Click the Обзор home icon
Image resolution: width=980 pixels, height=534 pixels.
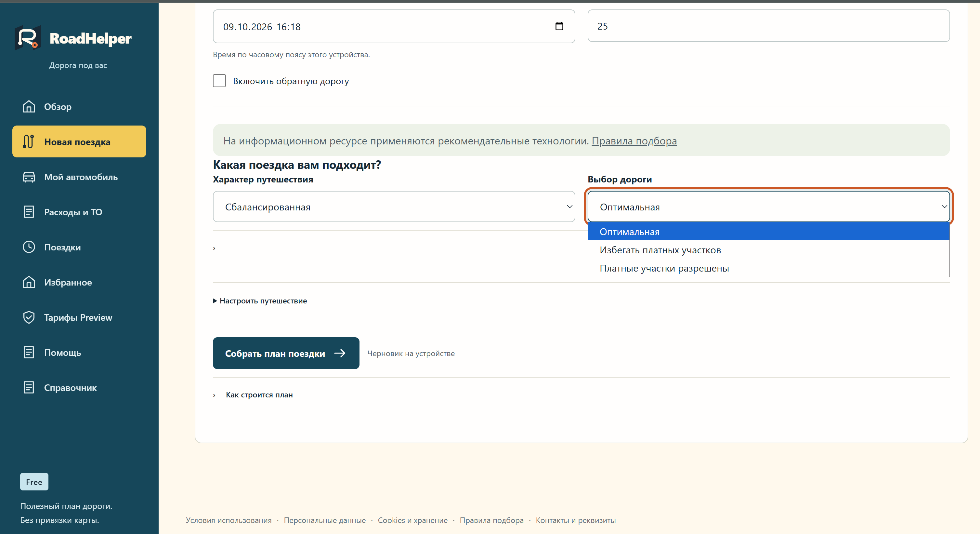tap(29, 107)
